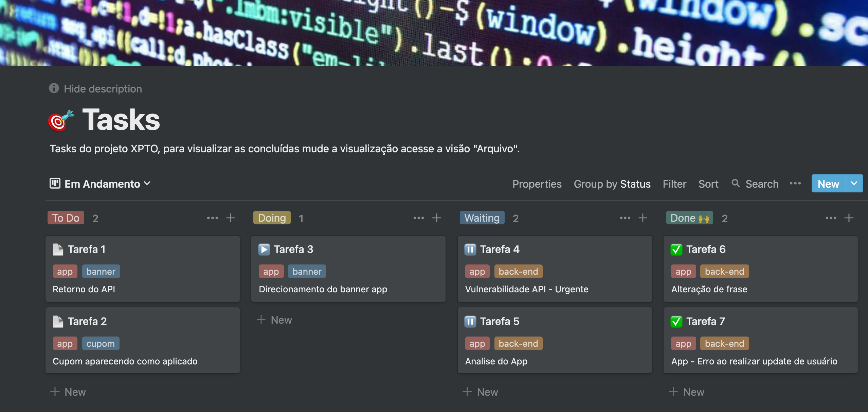Click the blue New button

point(828,184)
